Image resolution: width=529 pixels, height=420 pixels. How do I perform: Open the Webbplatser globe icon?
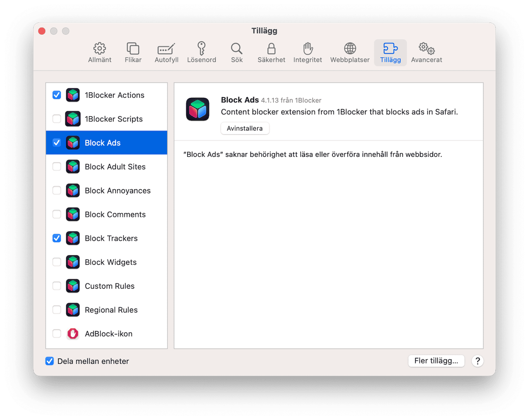tap(350, 48)
